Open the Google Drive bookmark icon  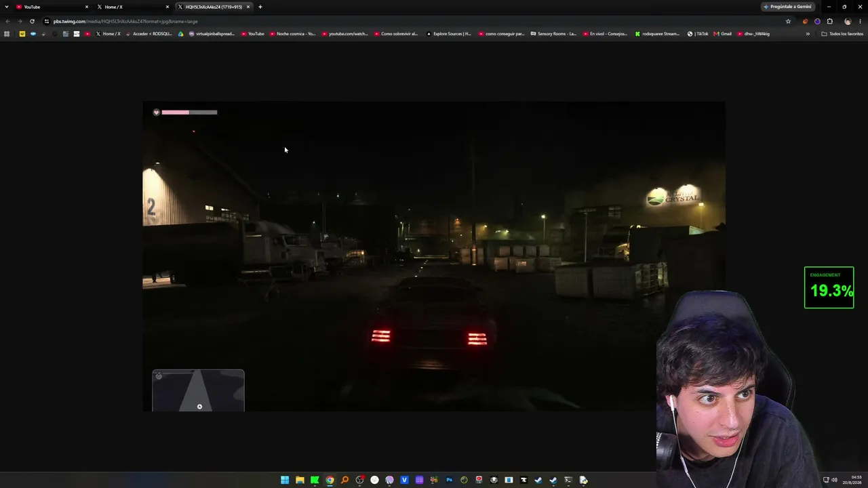(180, 34)
